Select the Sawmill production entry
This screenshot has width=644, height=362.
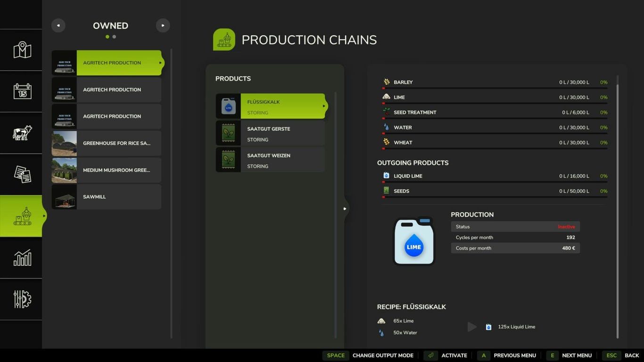[x=107, y=197]
